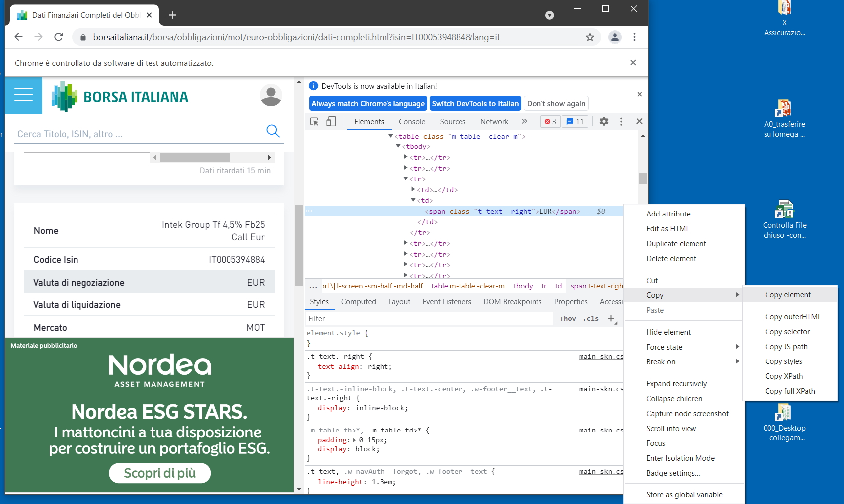The height and width of the screenshot is (504, 844).
Task: Switch to the Network tab
Action: tap(494, 122)
